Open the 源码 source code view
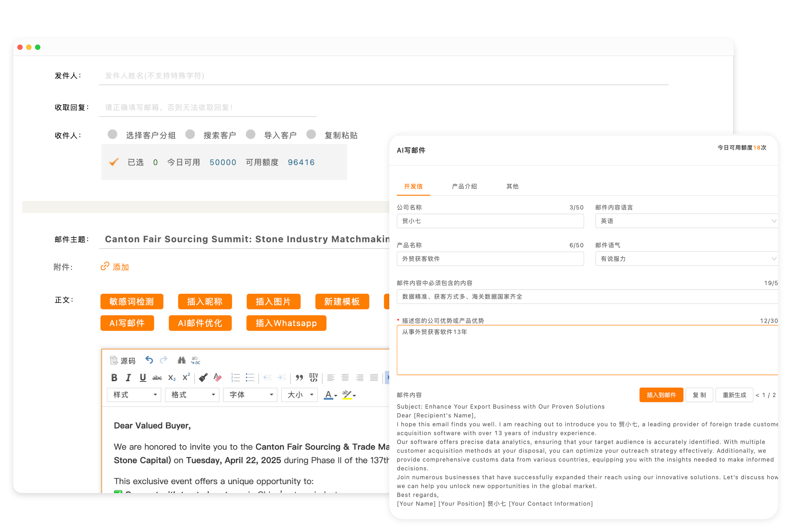 tap(123, 361)
